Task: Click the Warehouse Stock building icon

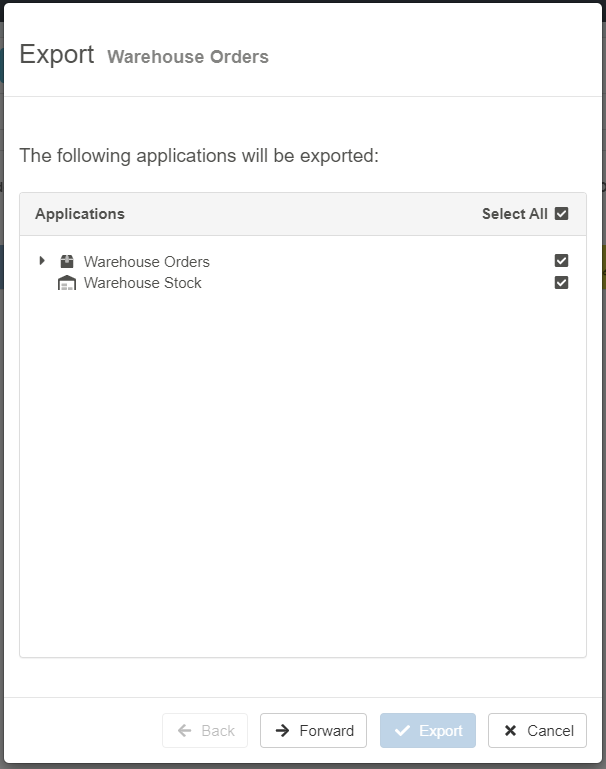Action: point(67,283)
